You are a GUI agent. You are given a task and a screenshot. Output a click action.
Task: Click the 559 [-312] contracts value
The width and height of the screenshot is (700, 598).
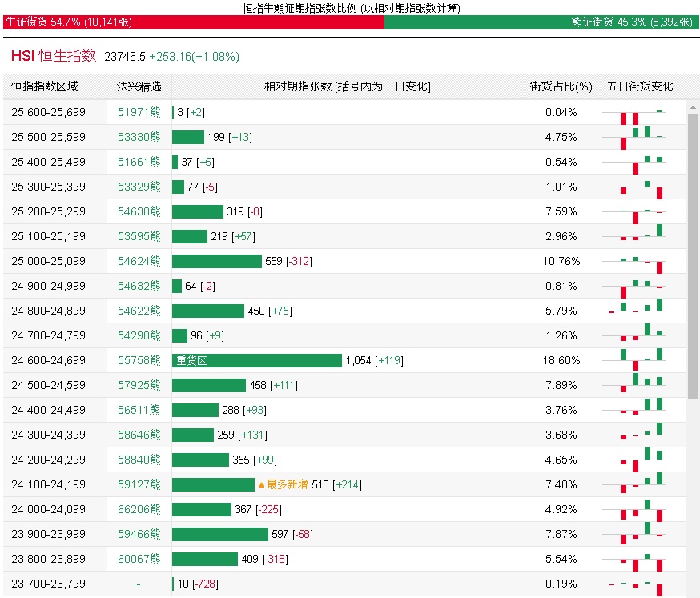tap(288, 262)
